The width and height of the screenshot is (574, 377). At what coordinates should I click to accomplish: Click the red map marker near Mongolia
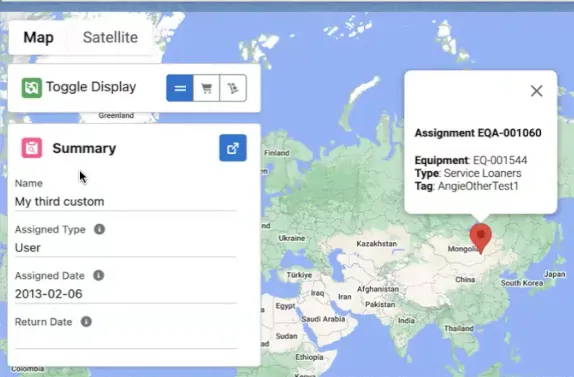point(481,238)
